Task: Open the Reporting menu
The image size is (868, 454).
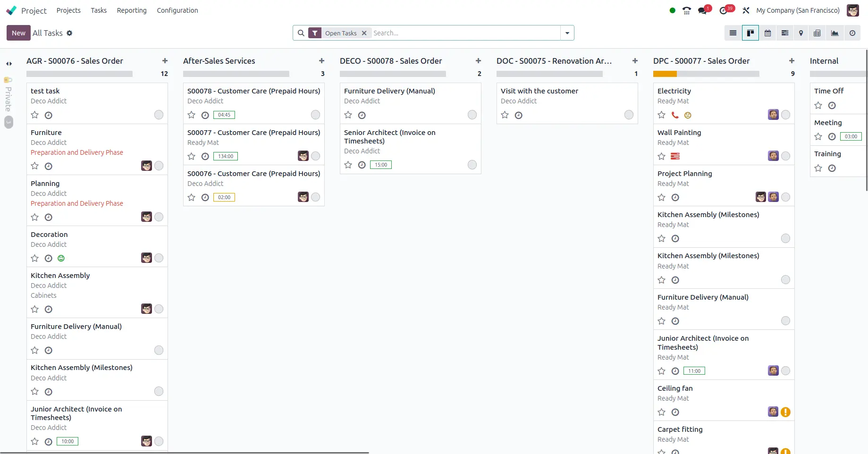Action: pyautogui.click(x=132, y=10)
